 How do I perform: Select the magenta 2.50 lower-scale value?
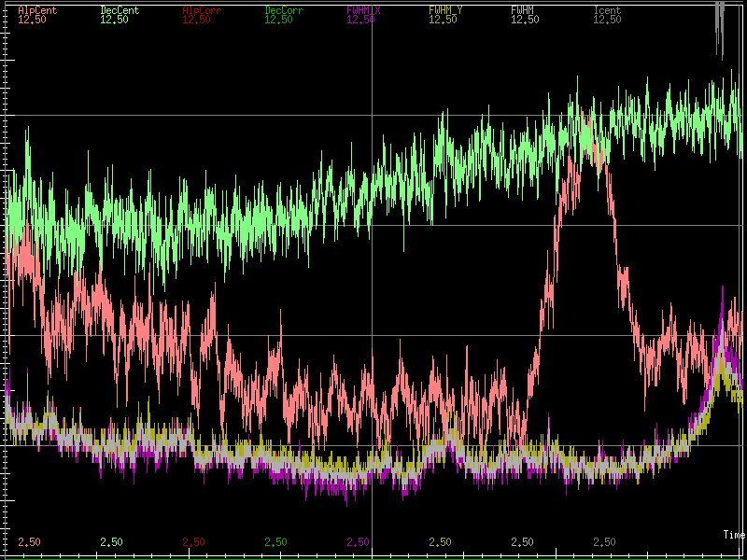[359, 542]
